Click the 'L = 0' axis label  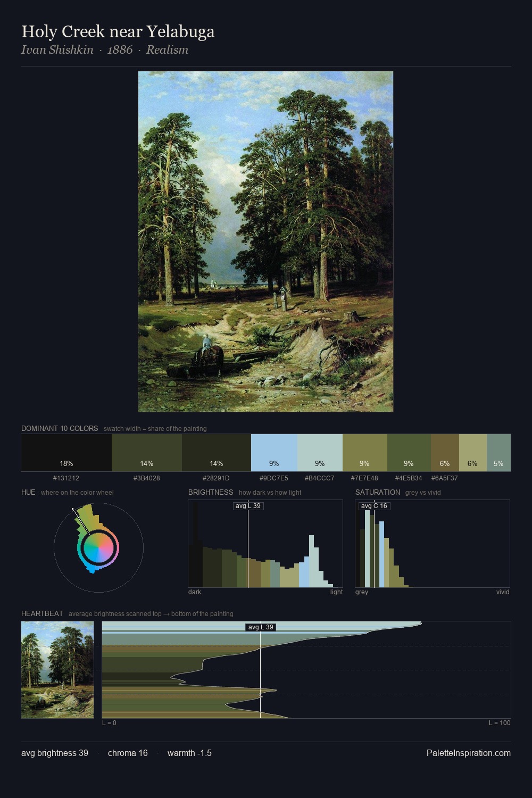(109, 723)
